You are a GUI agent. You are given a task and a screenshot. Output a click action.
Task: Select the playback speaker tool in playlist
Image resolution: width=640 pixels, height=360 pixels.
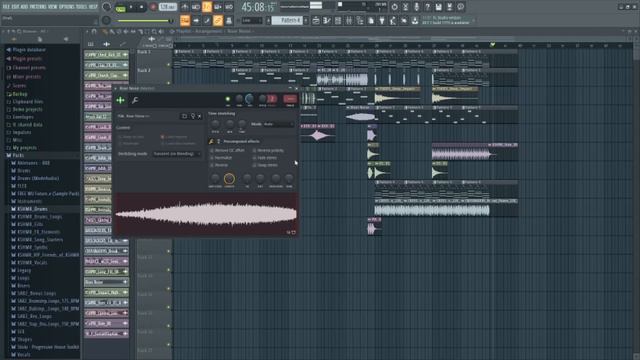[161, 31]
